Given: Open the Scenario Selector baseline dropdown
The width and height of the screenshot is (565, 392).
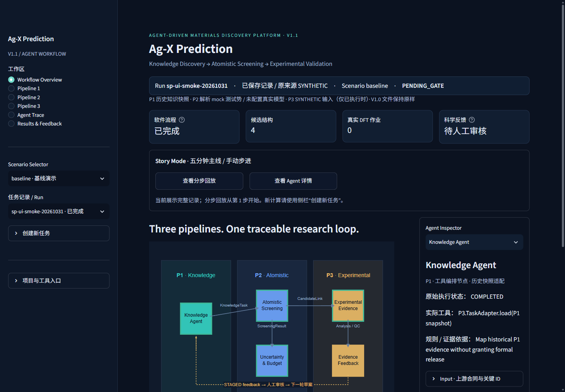Looking at the screenshot, I should [59, 178].
